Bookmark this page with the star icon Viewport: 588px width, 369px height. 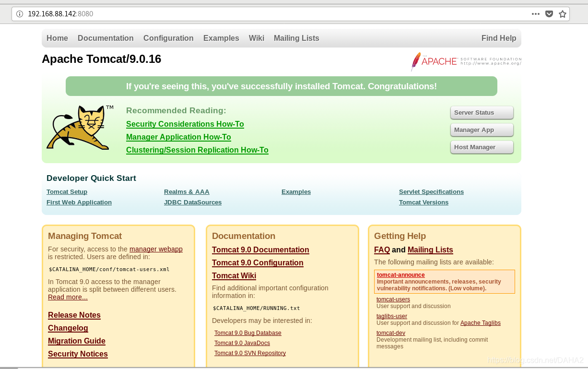pos(563,14)
